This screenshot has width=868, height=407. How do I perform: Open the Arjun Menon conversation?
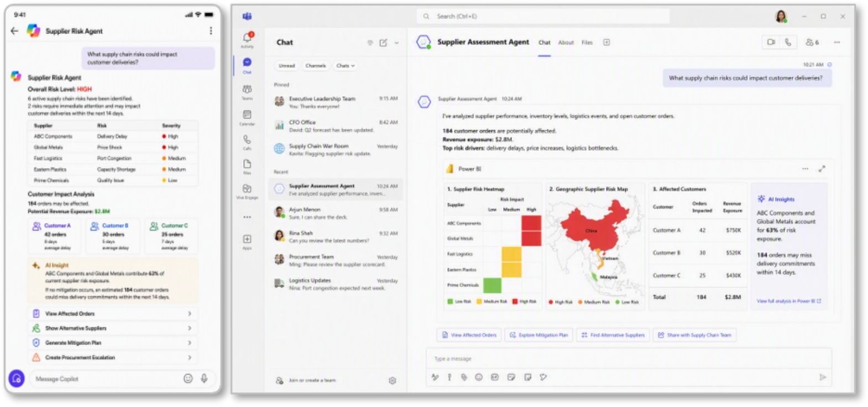[x=336, y=213]
